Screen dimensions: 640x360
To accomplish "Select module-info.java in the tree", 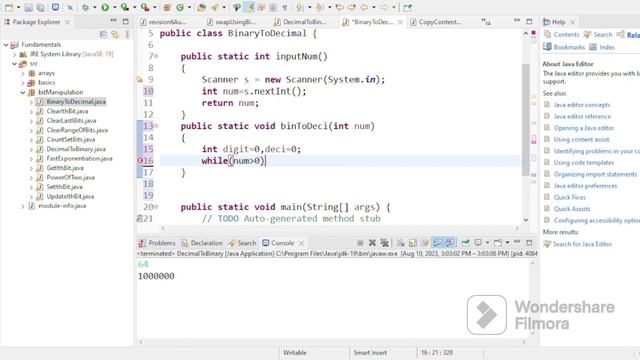I will coord(62,206).
